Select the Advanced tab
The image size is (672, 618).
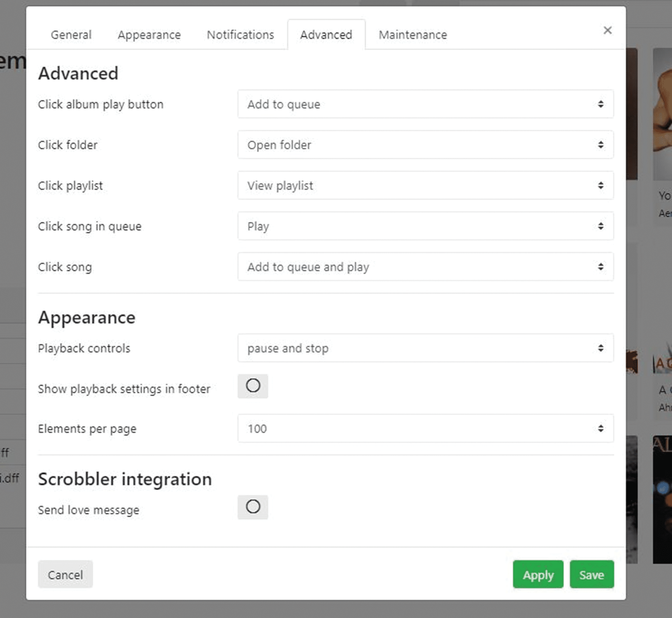coord(326,35)
